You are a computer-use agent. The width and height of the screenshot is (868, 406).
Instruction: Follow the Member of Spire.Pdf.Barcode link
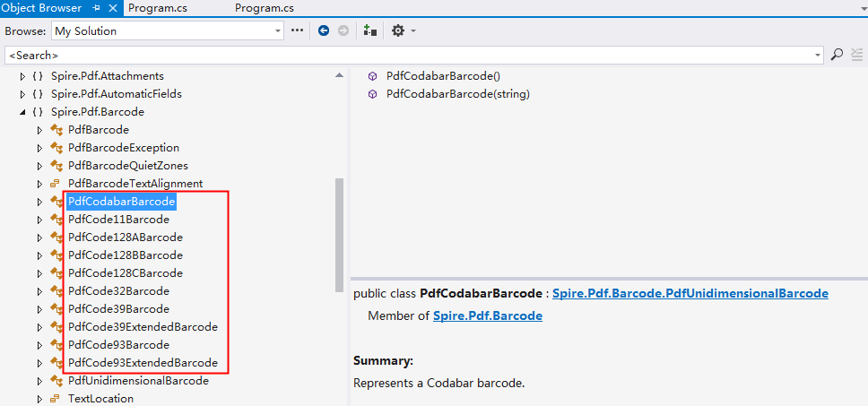(x=488, y=315)
